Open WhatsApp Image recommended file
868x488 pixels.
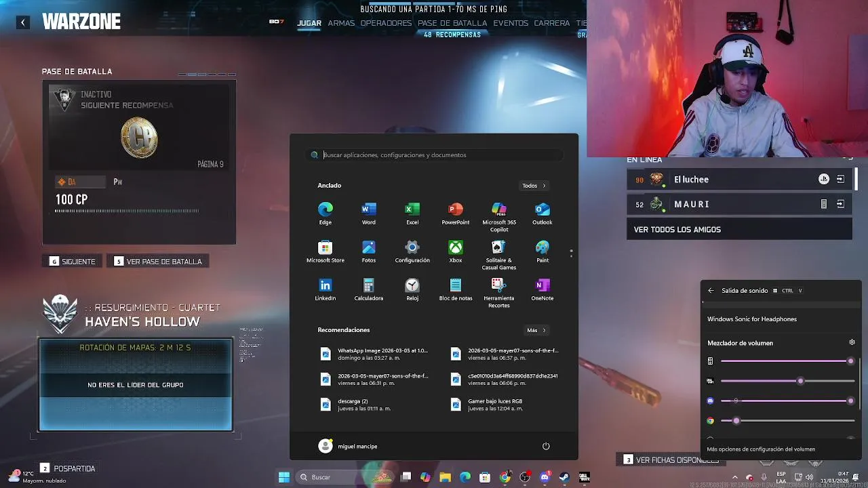click(x=374, y=354)
